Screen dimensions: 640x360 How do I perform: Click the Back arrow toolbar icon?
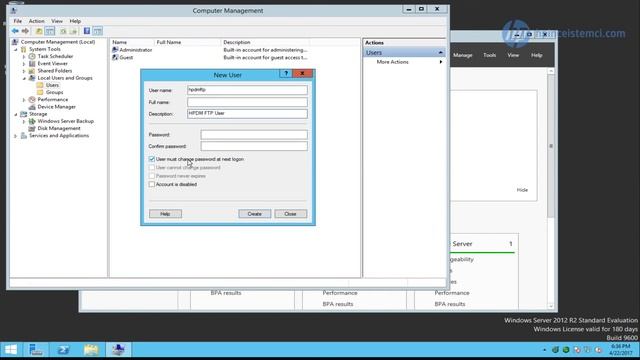[x=15, y=31]
